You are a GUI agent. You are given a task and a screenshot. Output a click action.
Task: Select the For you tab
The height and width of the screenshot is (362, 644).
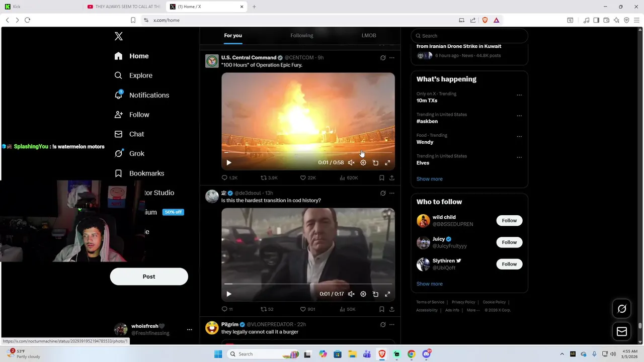tap(233, 35)
